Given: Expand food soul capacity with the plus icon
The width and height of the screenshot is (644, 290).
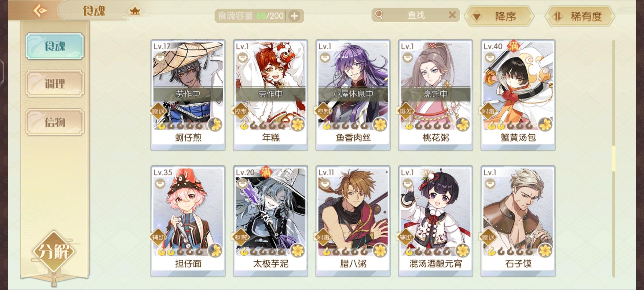Looking at the screenshot, I should tap(295, 16).
